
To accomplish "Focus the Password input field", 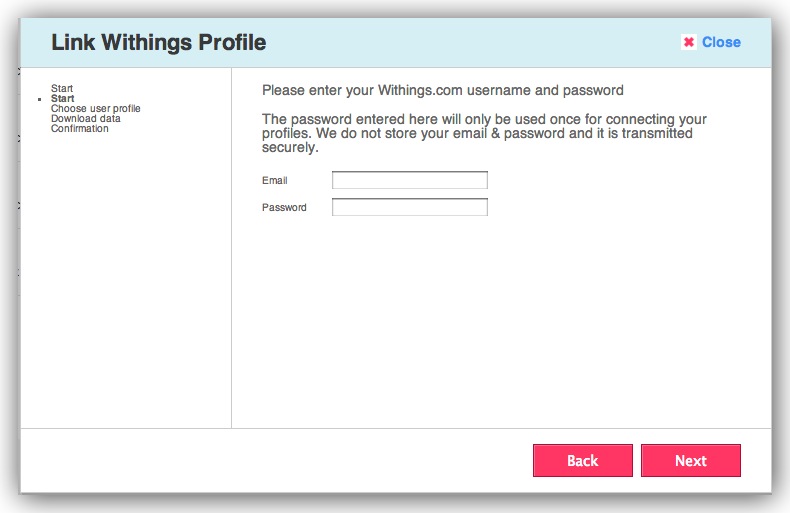I will (x=409, y=207).
